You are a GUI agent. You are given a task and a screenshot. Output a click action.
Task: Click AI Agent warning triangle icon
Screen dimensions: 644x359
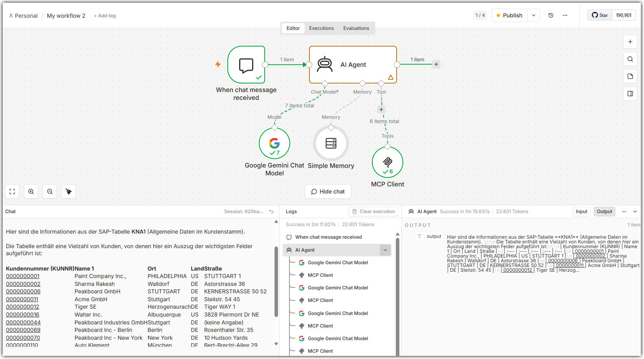click(x=391, y=77)
